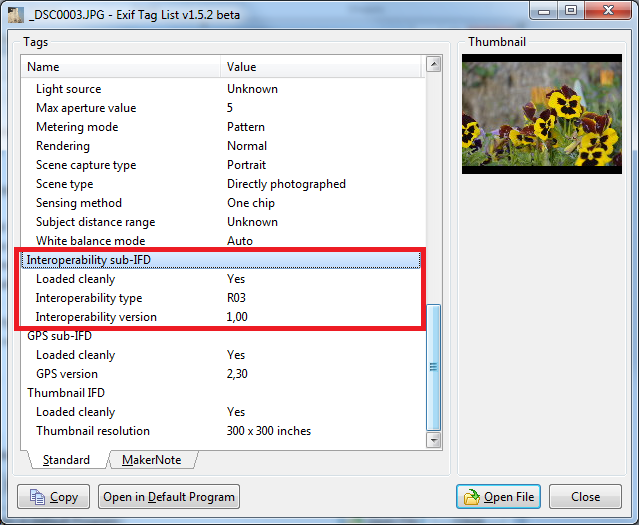Click the value One chip
The height and width of the screenshot is (525, 639).
point(251,203)
